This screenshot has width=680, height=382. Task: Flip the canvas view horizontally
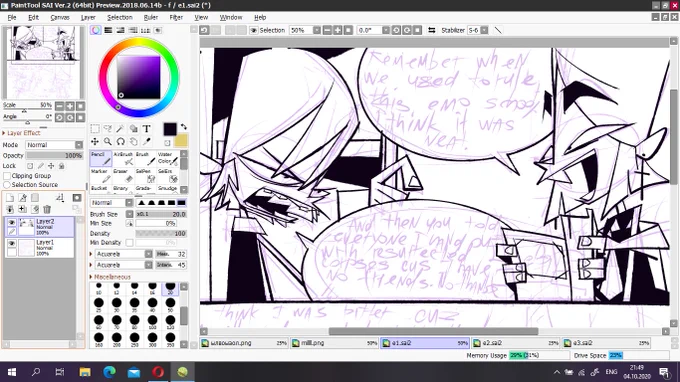tap(432, 30)
